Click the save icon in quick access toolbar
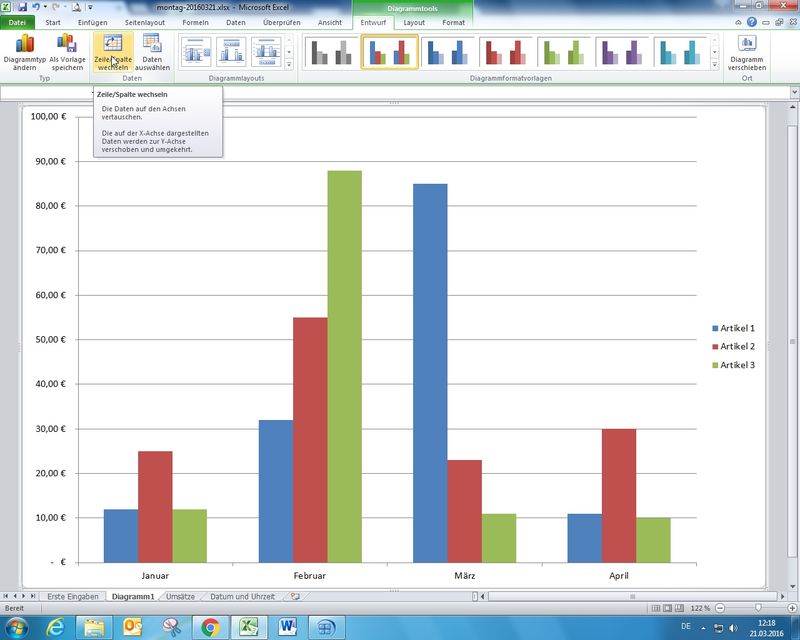The width and height of the screenshot is (800, 640). [22, 7]
